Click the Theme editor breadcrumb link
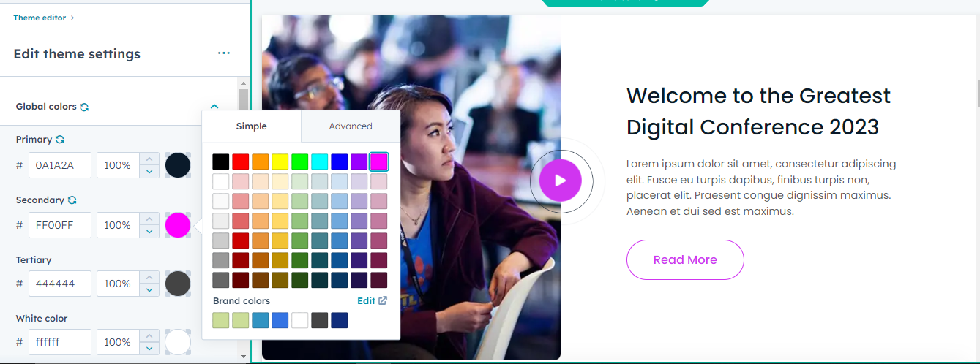980x364 pixels. click(40, 18)
